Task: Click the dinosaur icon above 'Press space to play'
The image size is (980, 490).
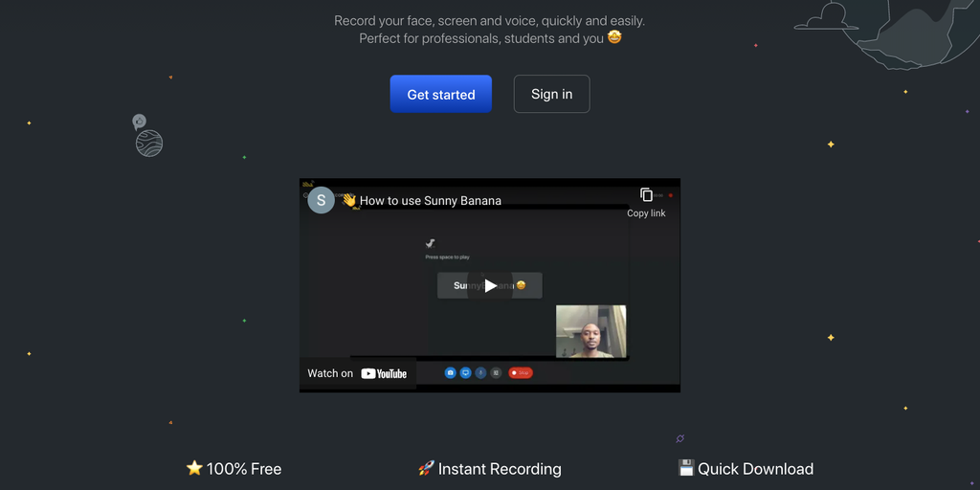Action: (x=430, y=244)
